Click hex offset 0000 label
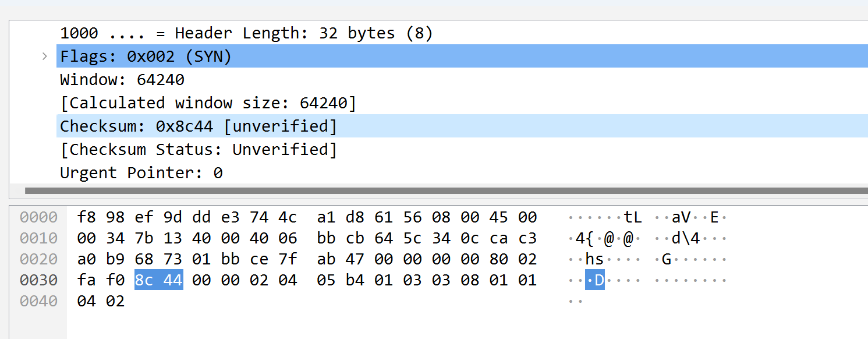Viewport: 868px width, 339px height. pos(38,217)
